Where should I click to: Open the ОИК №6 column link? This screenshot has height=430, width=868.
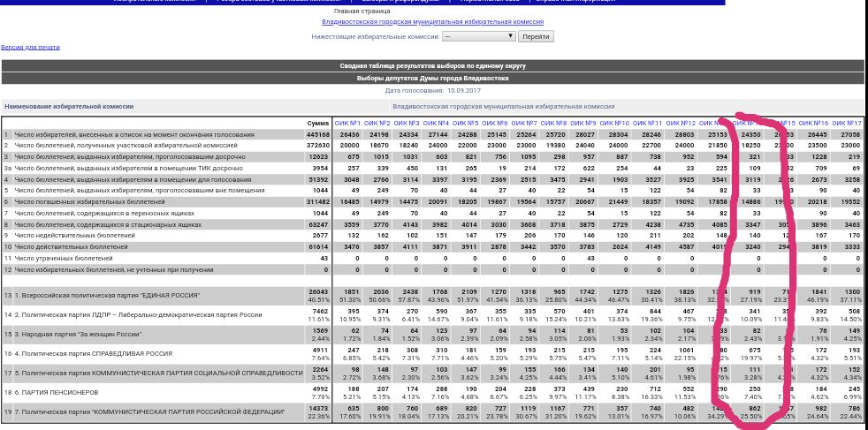click(494, 124)
